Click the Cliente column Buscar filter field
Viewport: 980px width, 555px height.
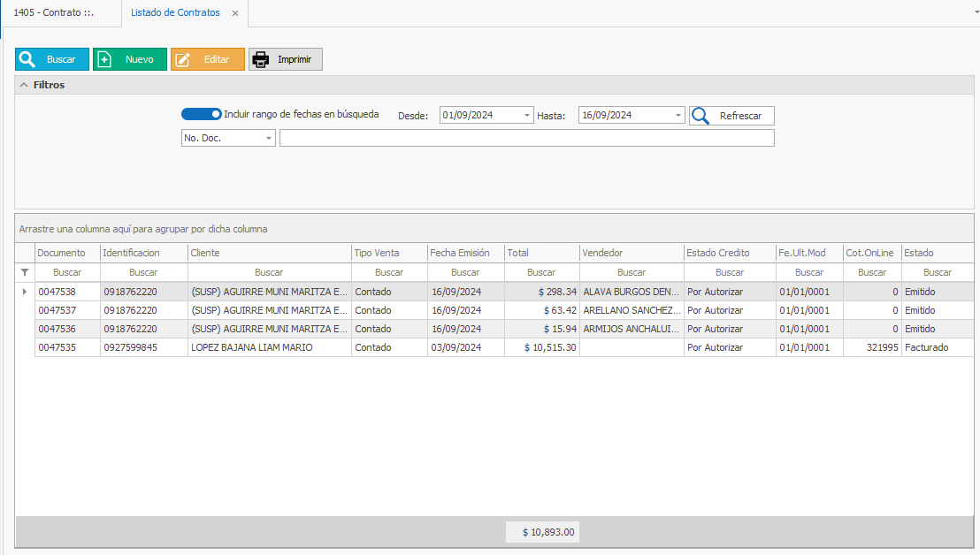tap(269, 272)
